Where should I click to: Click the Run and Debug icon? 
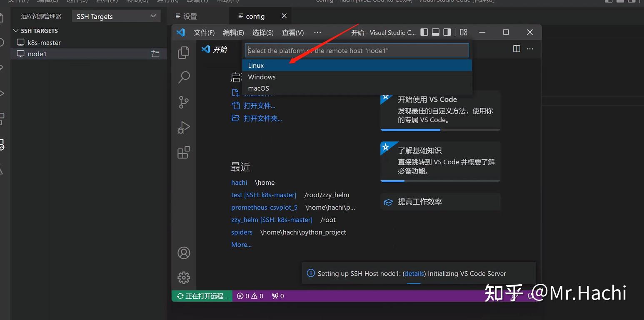coord(184,128)
